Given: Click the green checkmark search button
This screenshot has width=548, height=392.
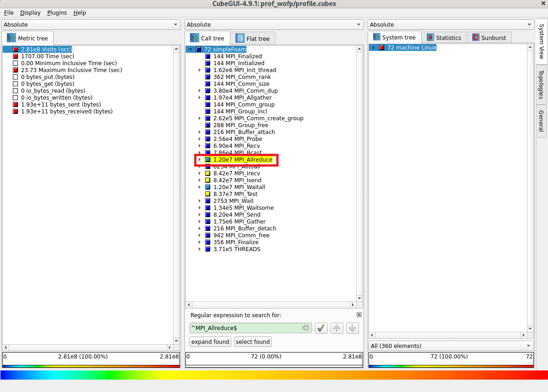Looking at the screenshot, I should coord(321,328).
